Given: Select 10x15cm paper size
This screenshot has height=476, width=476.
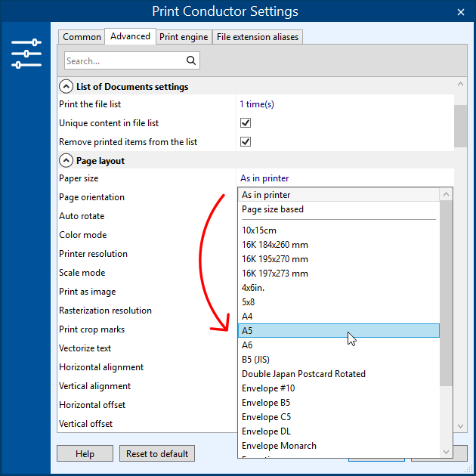Looking at the screenshot, I should (x=338, y=230).
